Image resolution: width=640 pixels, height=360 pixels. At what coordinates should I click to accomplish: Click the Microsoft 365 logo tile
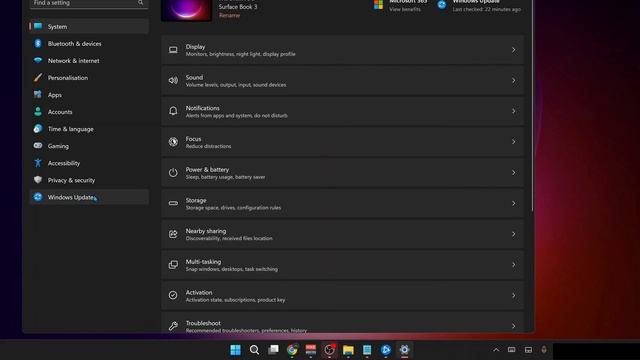378,4
